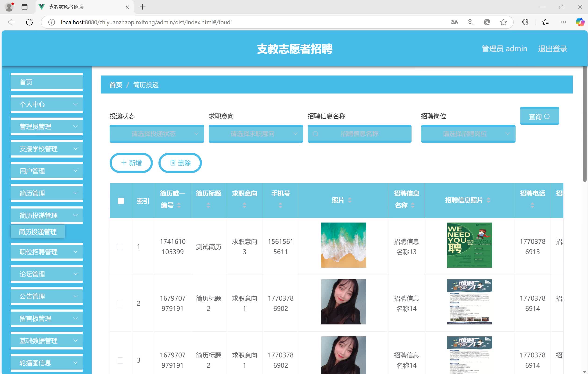Viewport: 588px width, 374px height.
Task: Expand the 轮播图信息 sidebar menu
Action: 47,363
